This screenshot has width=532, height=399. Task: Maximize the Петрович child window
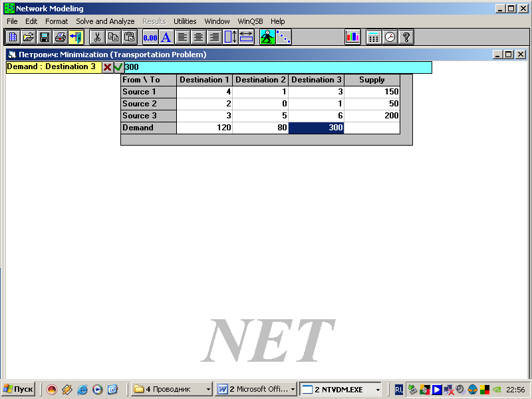(509, 55)
